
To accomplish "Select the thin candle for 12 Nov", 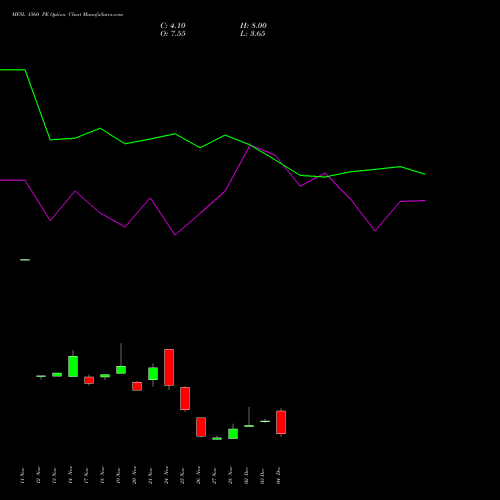I will 41,376.
